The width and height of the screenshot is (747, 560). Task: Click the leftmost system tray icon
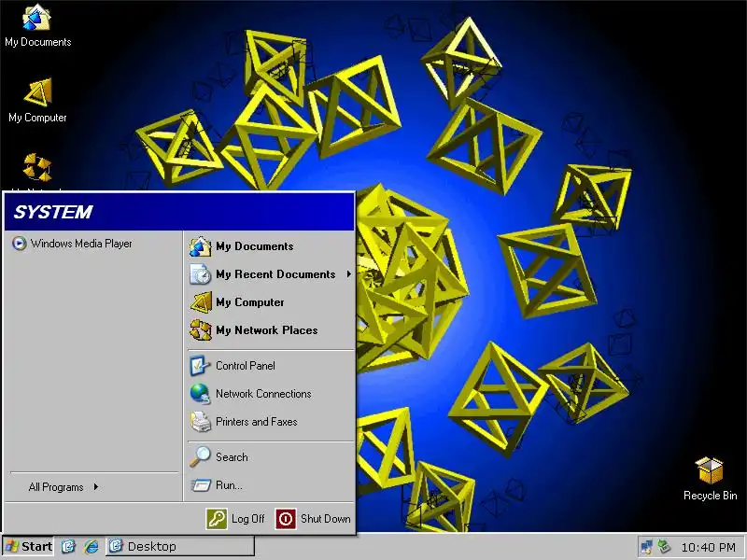(x=647, y=547)
